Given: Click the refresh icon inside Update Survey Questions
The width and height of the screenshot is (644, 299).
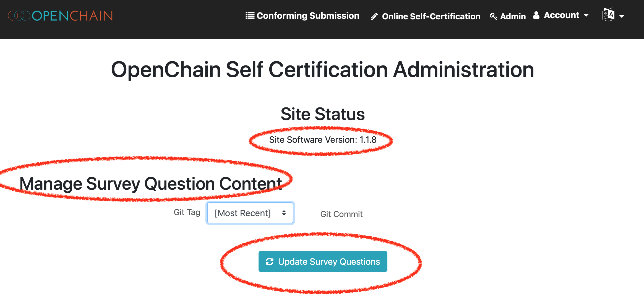Looking at the screenshot, I should pyautogui.click(x=270, y=261).
